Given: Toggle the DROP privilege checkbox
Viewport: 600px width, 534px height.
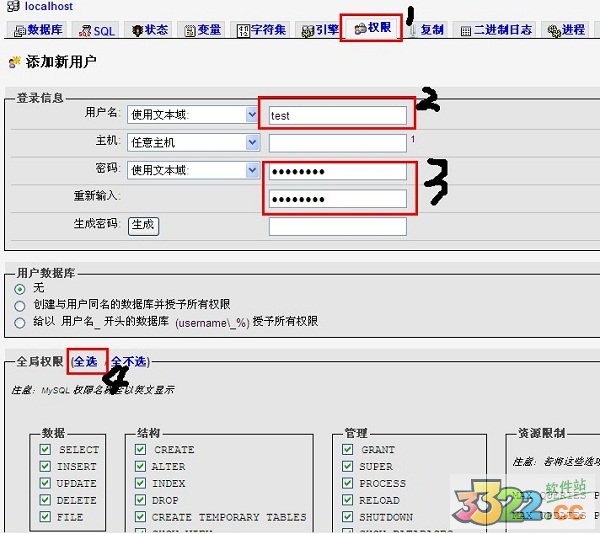Looking at the screenshot, I should click(x=140, y=500).
